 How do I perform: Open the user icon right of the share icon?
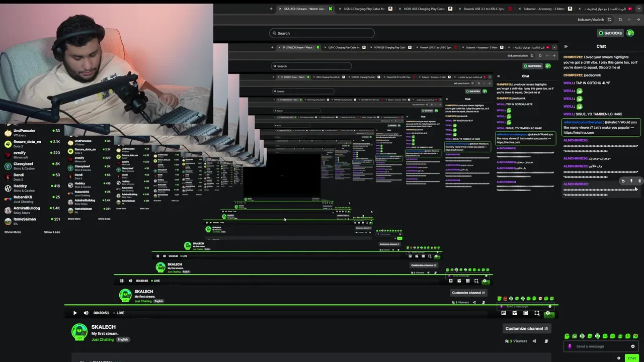pos(546,341)
